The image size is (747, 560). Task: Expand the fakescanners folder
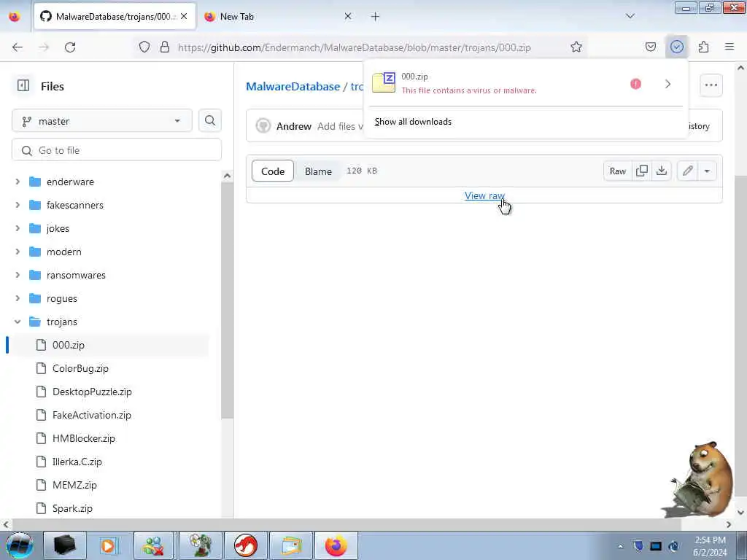18,205
